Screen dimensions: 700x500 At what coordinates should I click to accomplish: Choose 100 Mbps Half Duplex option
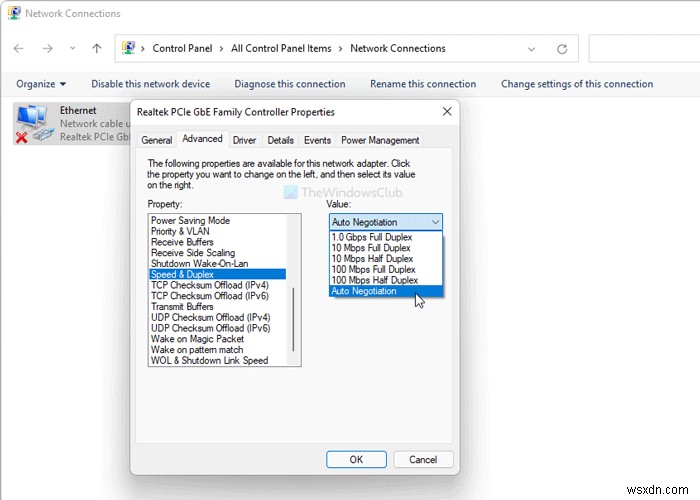tap(386, 280)
